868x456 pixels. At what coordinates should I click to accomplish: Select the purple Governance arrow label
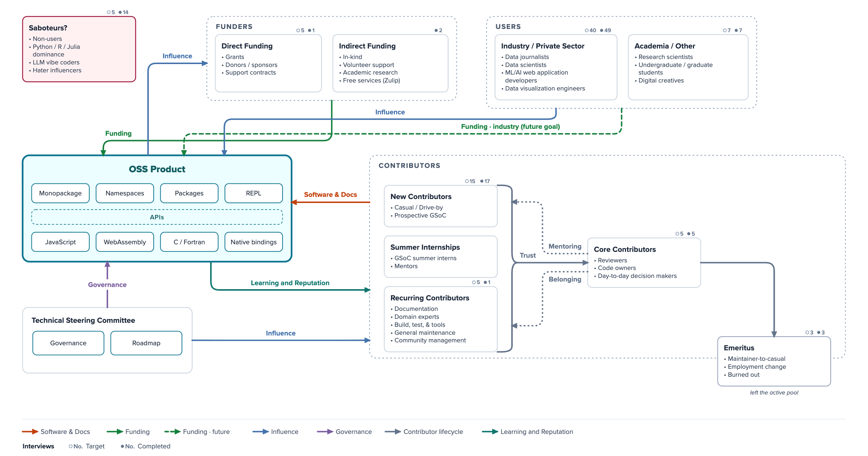107,285
